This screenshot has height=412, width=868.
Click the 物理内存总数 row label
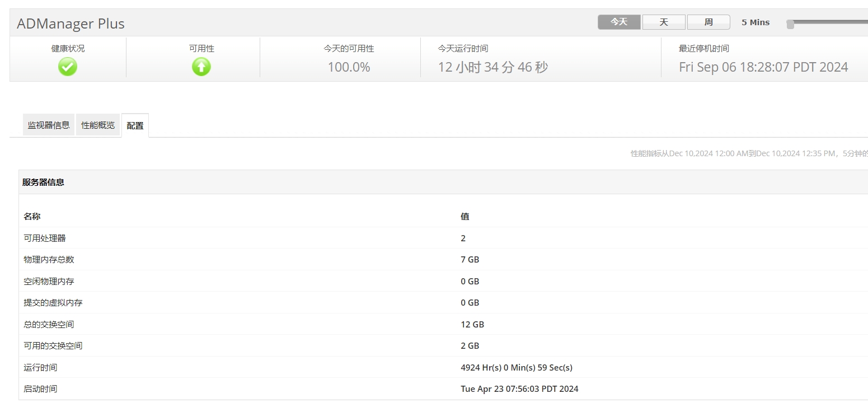coord(49,260)
